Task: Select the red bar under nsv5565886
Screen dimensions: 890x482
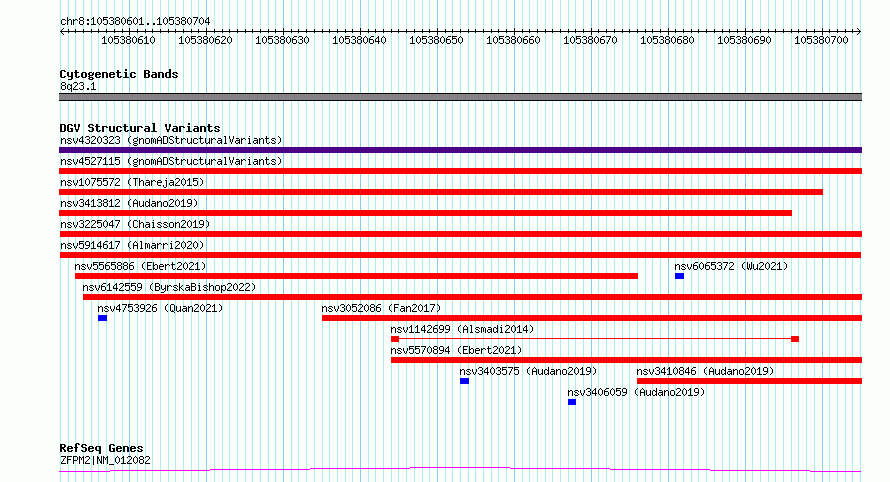Action: (356, 276)
